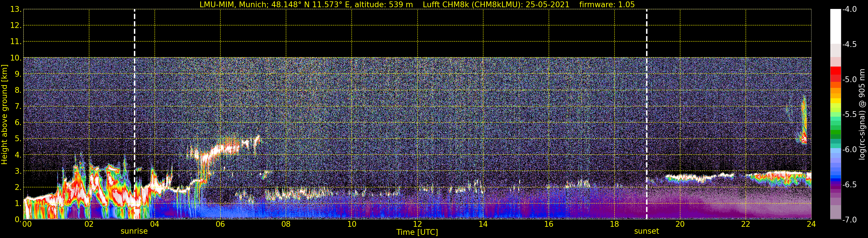868x238 pixels.
Task: Click the "firmware: 1.05" label
Action: tap(607, 5)
